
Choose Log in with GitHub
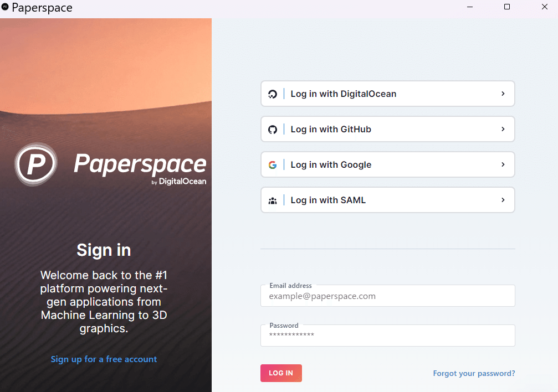click(387, 129)
